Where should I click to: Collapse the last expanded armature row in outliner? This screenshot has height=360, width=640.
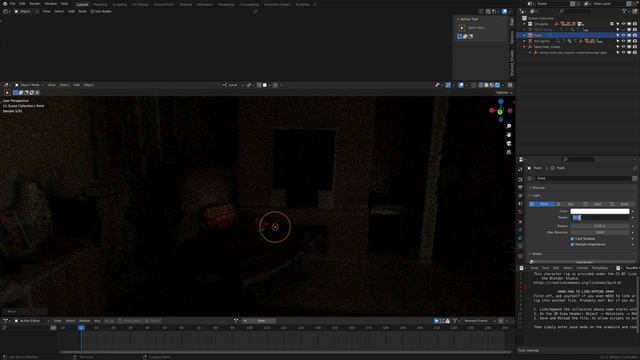point(525,47)
